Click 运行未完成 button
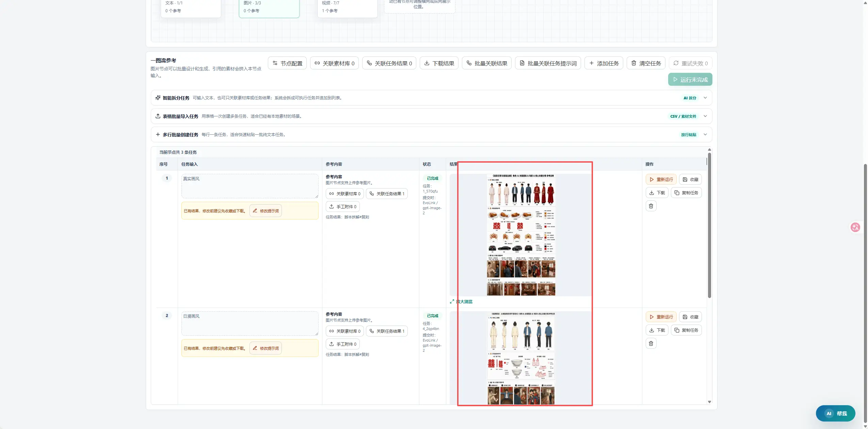This screenshot has width=868, height=429. point(690,80)
